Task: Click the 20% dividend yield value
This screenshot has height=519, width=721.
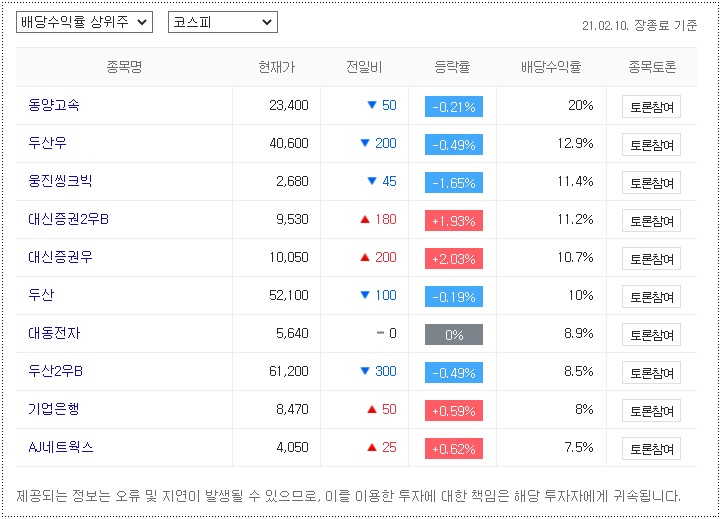Action: [x=581, y=105]
